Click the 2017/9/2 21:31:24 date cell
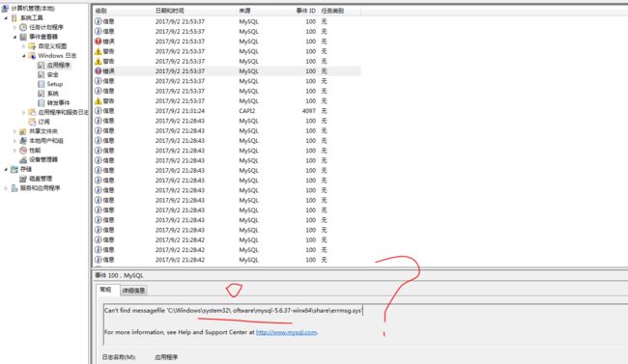The height and width of the screenshot is (364, 628). click(180, 111)
